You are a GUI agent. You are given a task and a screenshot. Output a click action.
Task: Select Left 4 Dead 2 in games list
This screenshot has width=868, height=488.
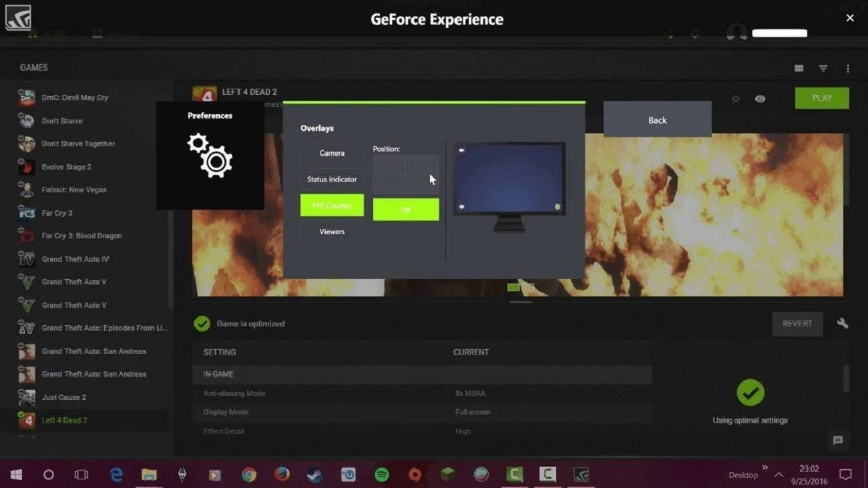[x=84, y=420]
